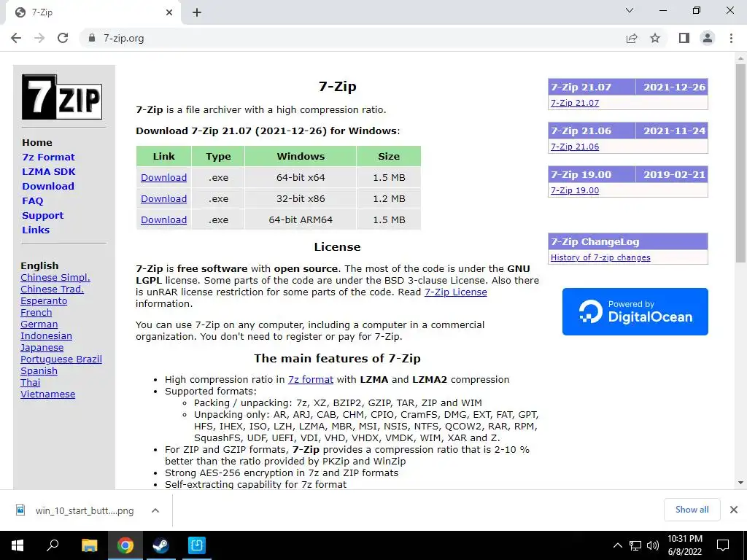This screenshot has height=560, width=747.
Task: Close the 7-Zip browser tab
Action: point(169,12)
